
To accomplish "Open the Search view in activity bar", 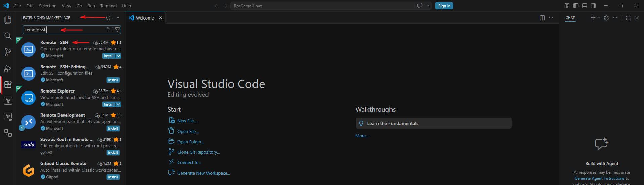I will (8, 36).
